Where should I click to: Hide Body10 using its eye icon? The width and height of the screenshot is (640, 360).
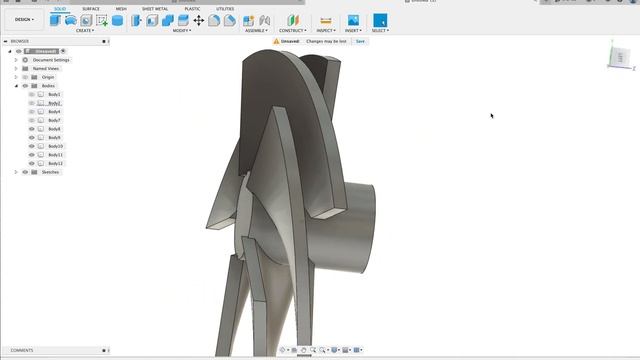32,146
